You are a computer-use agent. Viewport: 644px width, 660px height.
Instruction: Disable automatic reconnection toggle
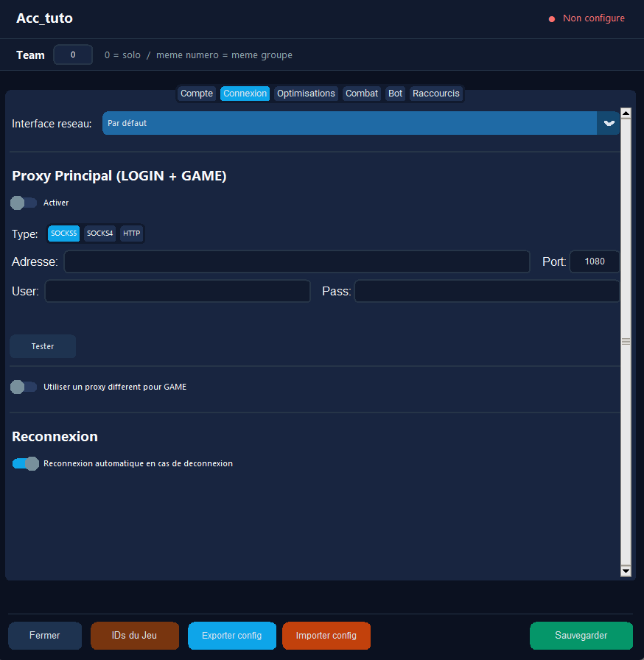(x=25, y=463)
